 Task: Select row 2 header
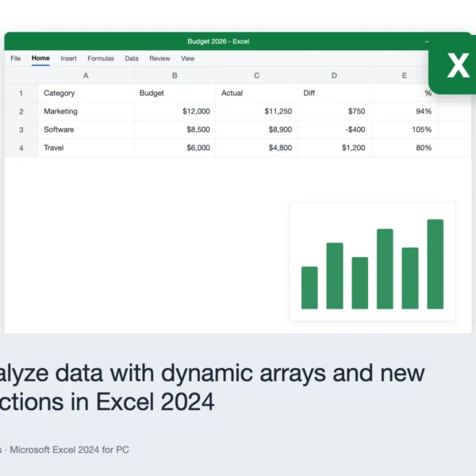(x=21, y=111)
